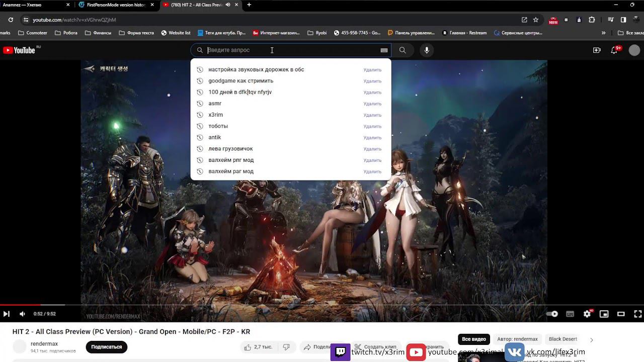Open the Cosmoteer bookmark folder

[33, 33]
